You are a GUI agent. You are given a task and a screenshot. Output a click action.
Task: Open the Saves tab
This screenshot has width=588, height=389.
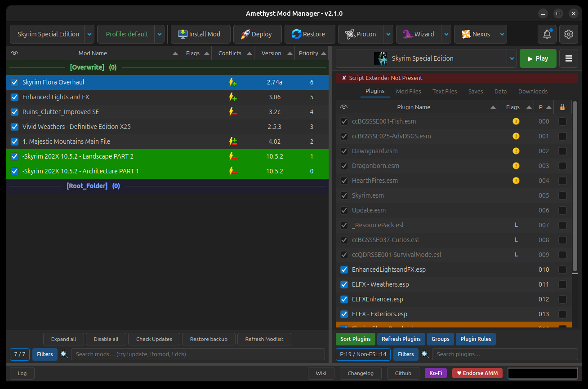click(476, 91)
